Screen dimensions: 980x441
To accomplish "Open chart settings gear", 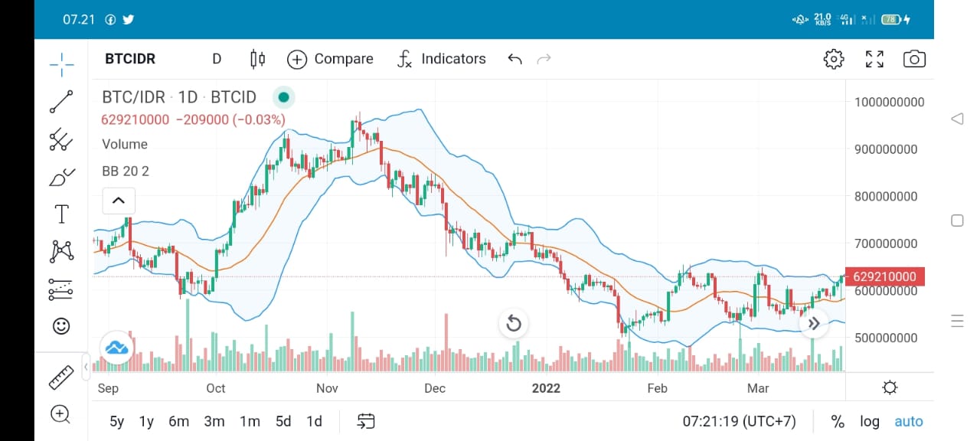I will pos(834,59).
